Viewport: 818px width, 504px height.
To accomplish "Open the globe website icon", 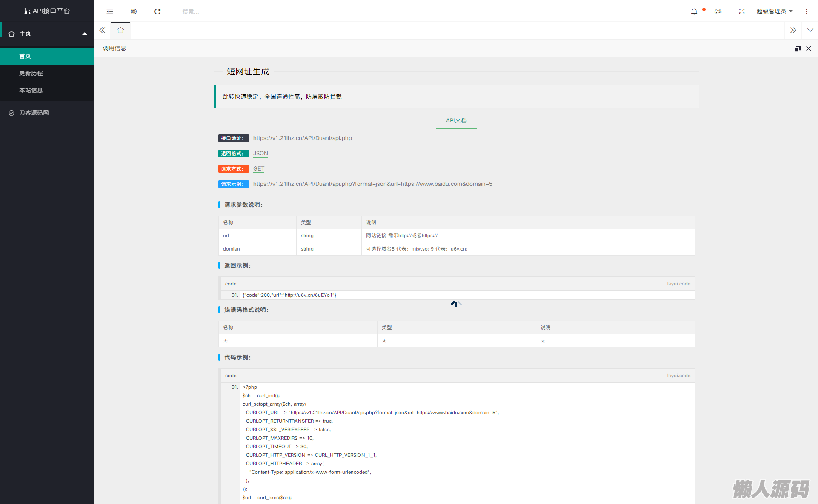I will point(134,11).
